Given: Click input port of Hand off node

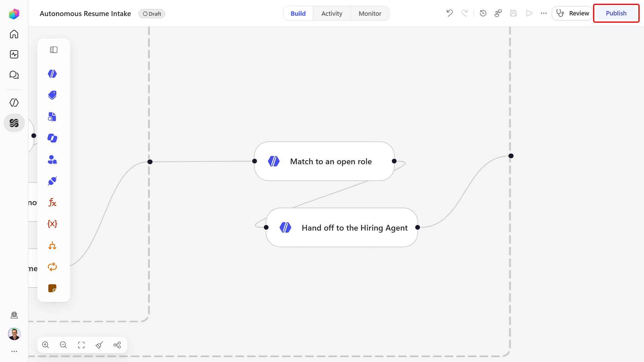Looking at the screenshot, I should point(266,227).
